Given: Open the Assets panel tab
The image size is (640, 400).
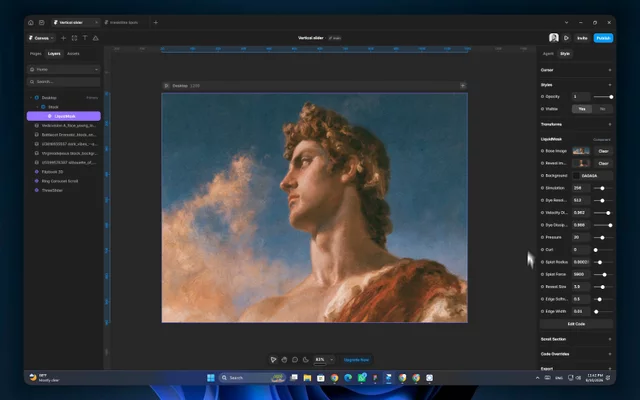Looking at the screenshot, I should click(73, 53).
